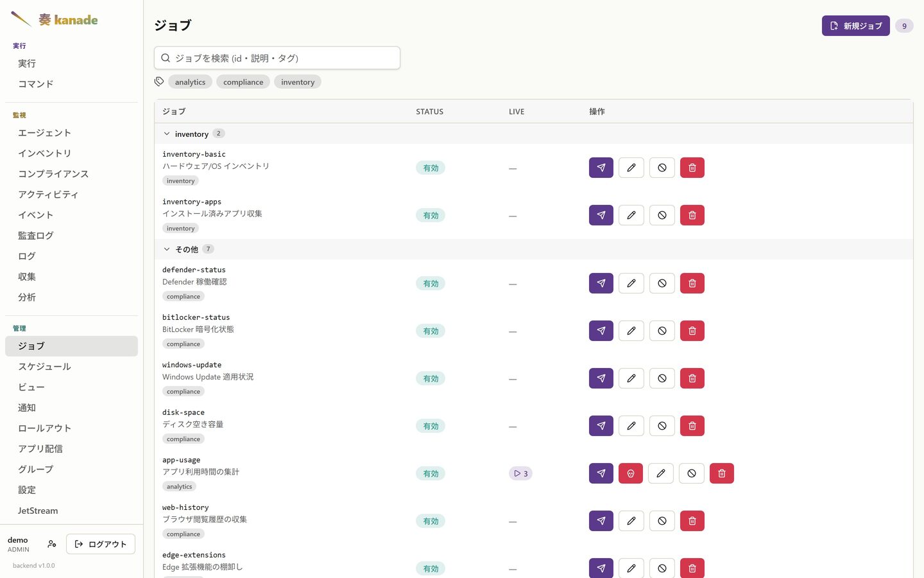Click the job count badge showing 9

click(904, 26)
